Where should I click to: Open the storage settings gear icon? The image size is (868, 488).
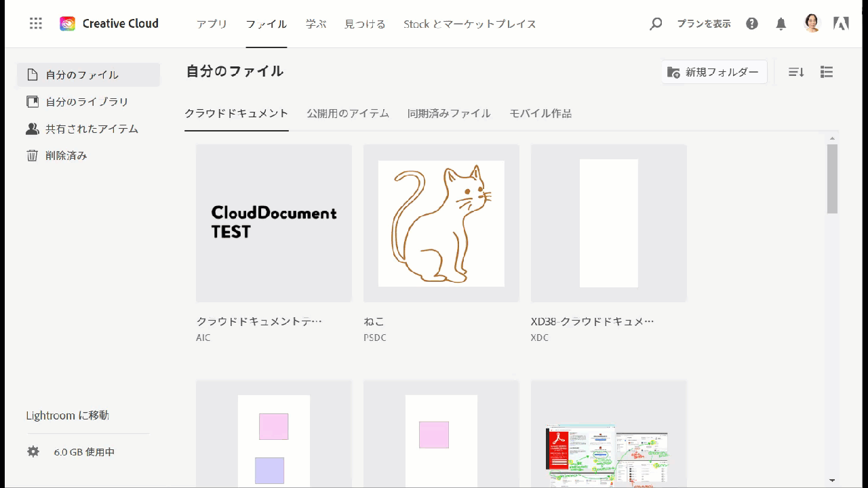click(x=33, y=451)
